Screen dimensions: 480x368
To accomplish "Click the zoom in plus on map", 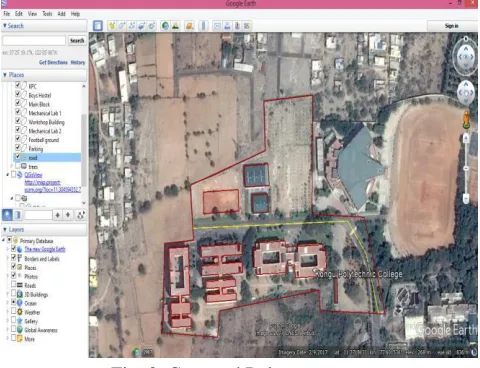I will click(x=466, y=138).
